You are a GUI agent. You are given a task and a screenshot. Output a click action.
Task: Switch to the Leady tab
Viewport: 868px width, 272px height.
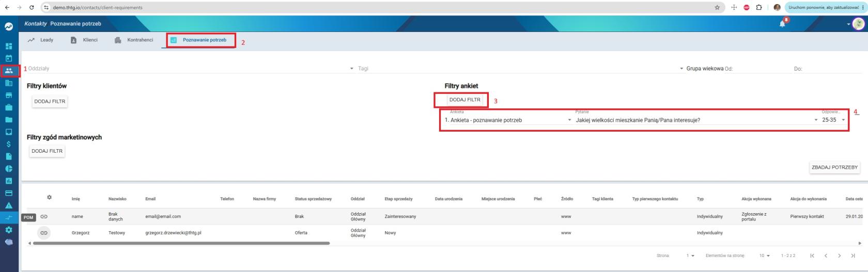[41, 40]
